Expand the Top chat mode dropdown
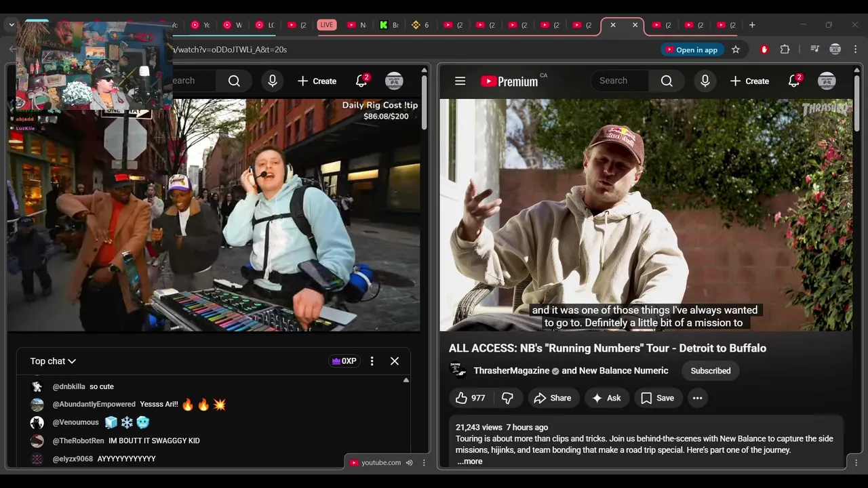868x488 pixels. [x=53, y=361]
